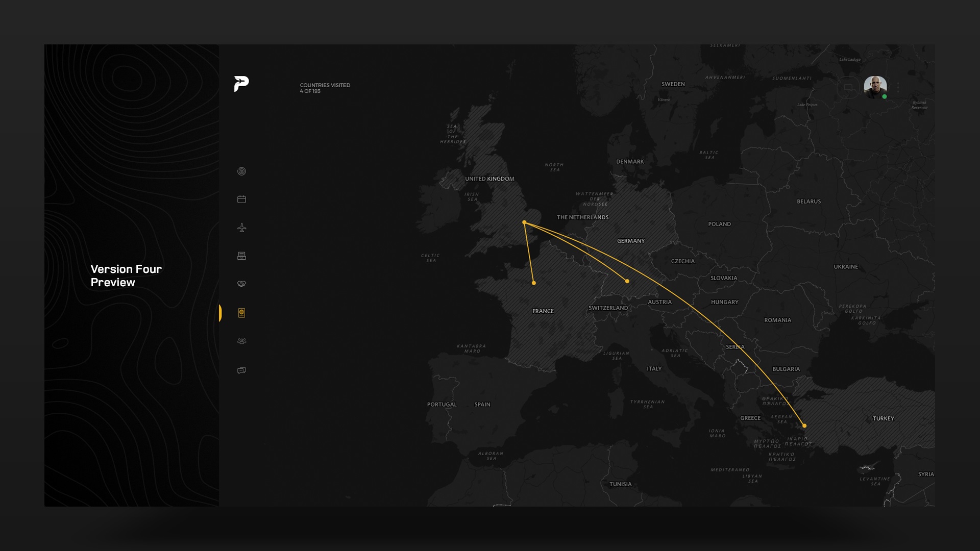
Task: Click the yellow active tab indicator
Action: tap(220, 313)
